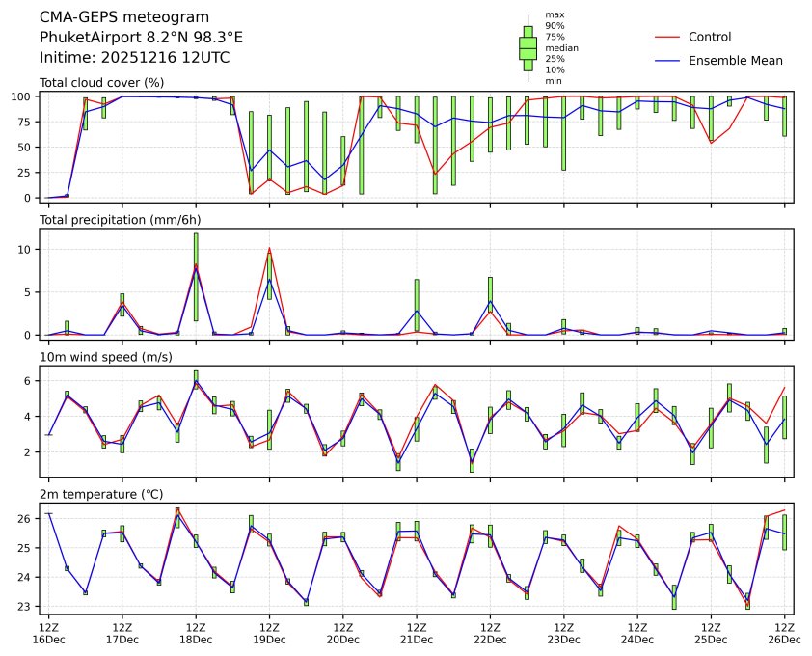Select the 2m temperature panel title
812x656 pixels.
point(102,495)
